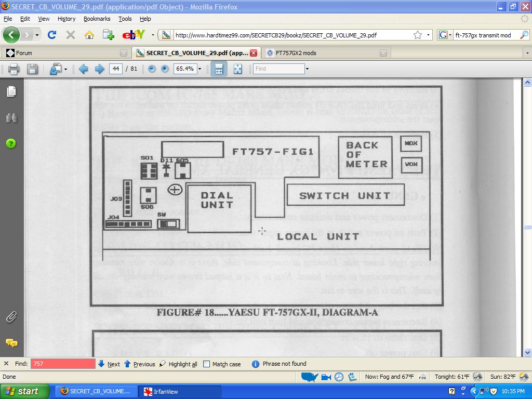Toggle fit-width scrolling page mode
The width and height of the screenshot is (532, 399).
pyautogui.click(x=219, y=69)
